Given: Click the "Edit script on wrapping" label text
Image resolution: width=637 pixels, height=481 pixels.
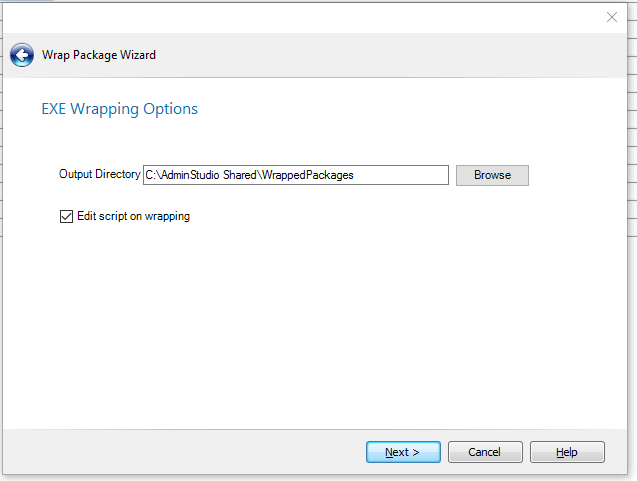Looking at the screenshot, I should [x=133, y=216].
